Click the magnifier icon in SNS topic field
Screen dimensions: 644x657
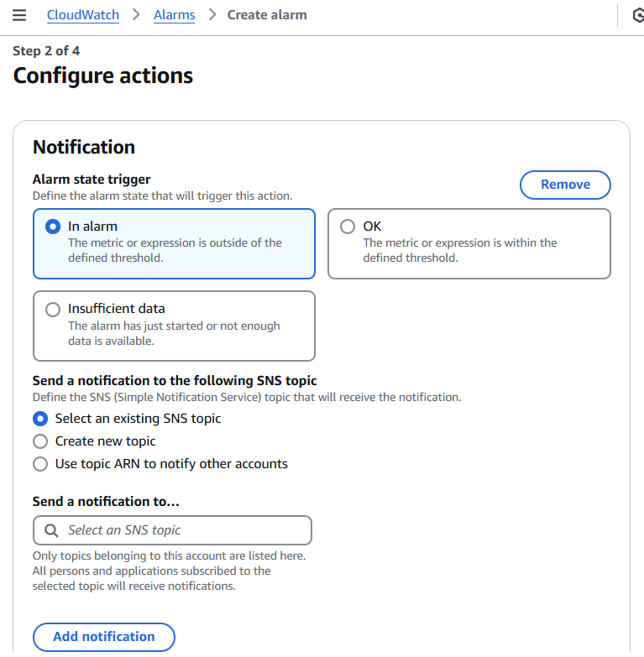pyautogui.click(x=51, y=530)
